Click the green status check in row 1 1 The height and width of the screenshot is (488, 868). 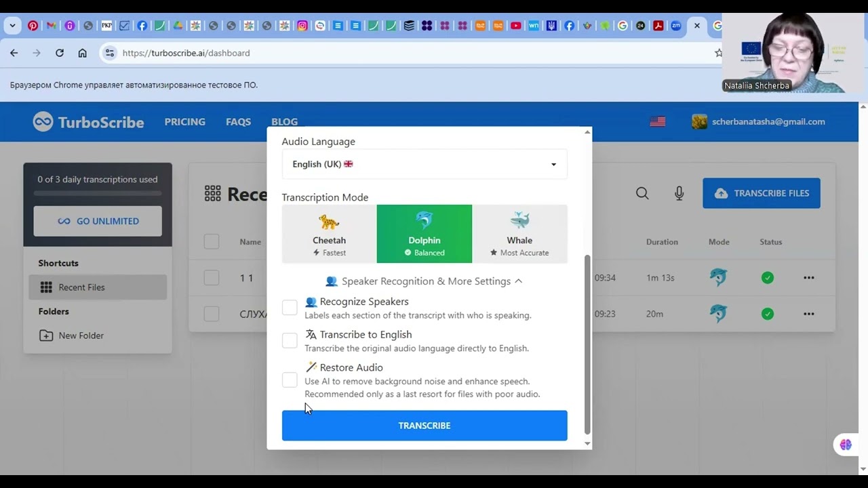tap(768, 277)
